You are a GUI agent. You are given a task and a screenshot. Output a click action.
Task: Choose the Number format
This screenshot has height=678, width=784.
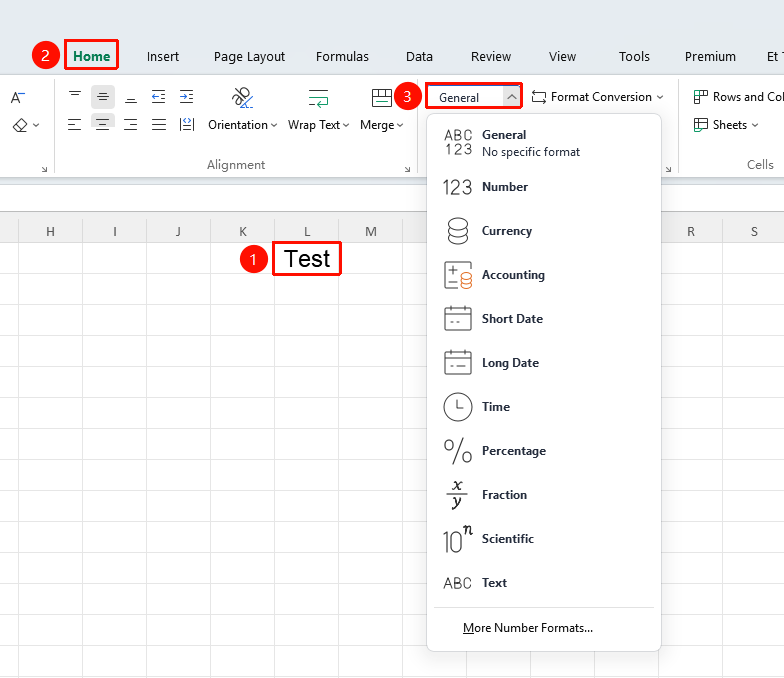(x=544, y=187)
